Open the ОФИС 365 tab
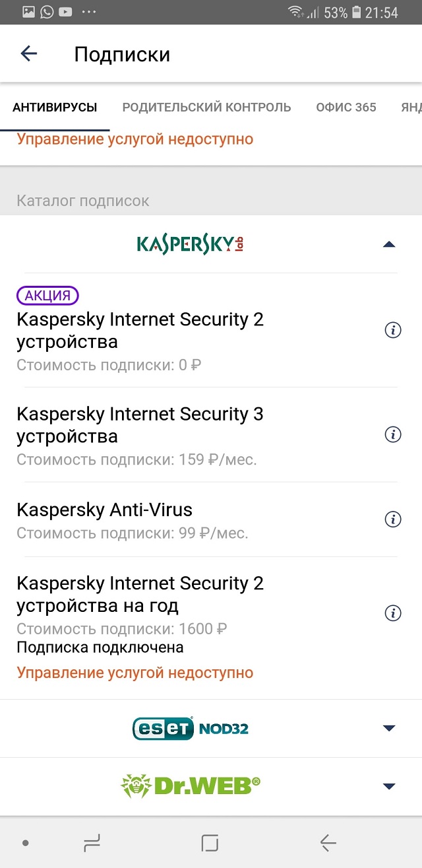 pos(346,106)
